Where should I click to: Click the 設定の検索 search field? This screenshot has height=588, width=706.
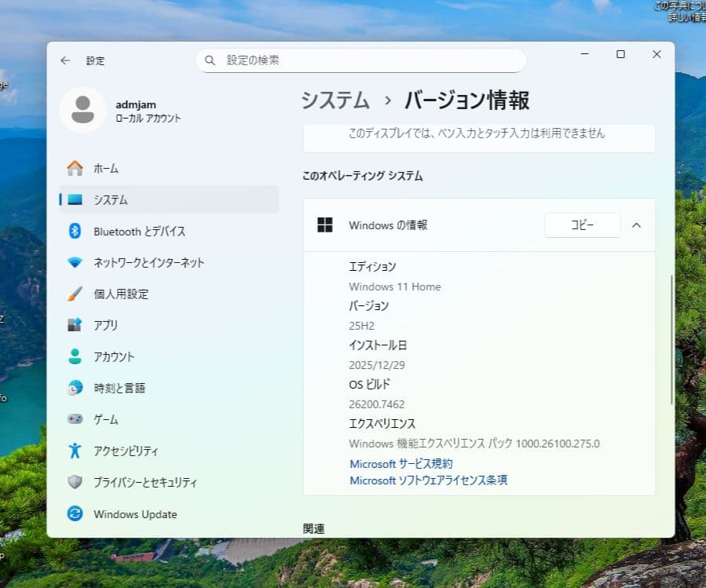[360, 60]
